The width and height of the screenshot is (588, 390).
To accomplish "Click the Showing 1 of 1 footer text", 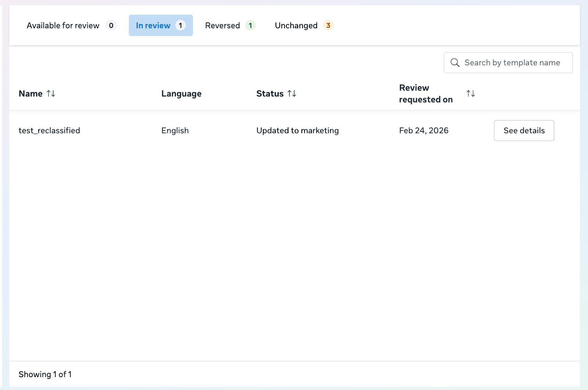I will click(x=45, y=374).
